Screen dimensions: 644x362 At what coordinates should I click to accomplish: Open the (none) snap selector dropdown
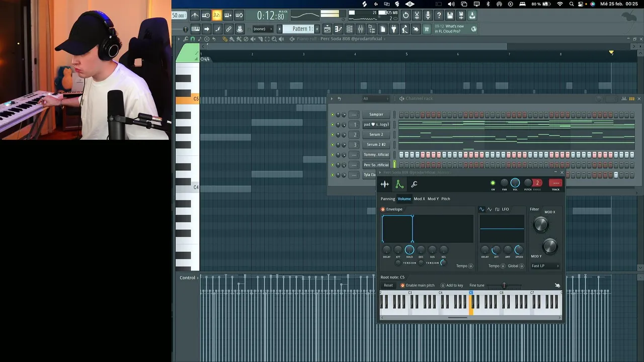(x=262, y=29)
